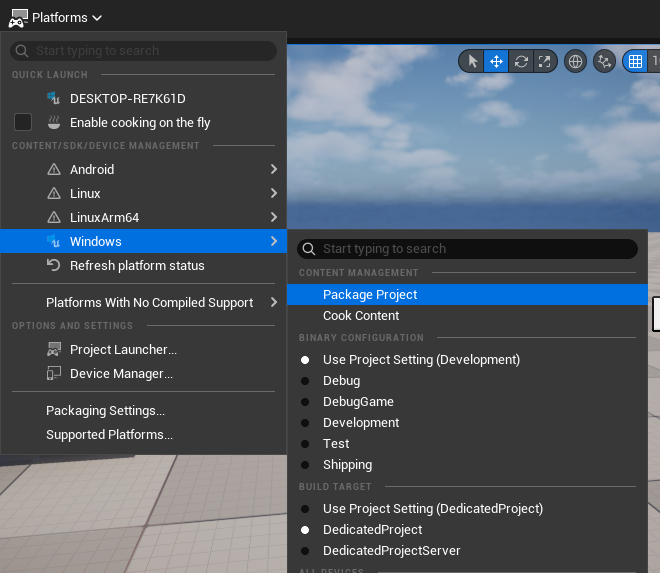
Task: Click the circular refresh arrow icon
Action: click(53, 265)
